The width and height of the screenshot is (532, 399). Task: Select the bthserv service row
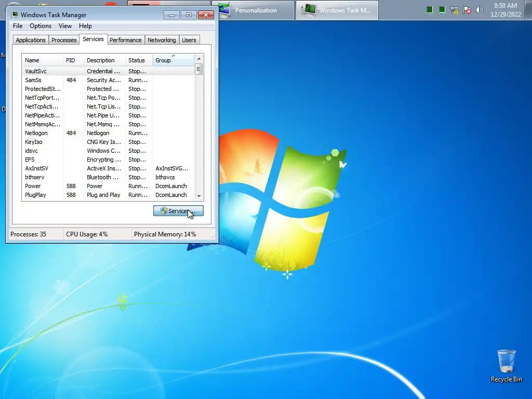point(108,177)
